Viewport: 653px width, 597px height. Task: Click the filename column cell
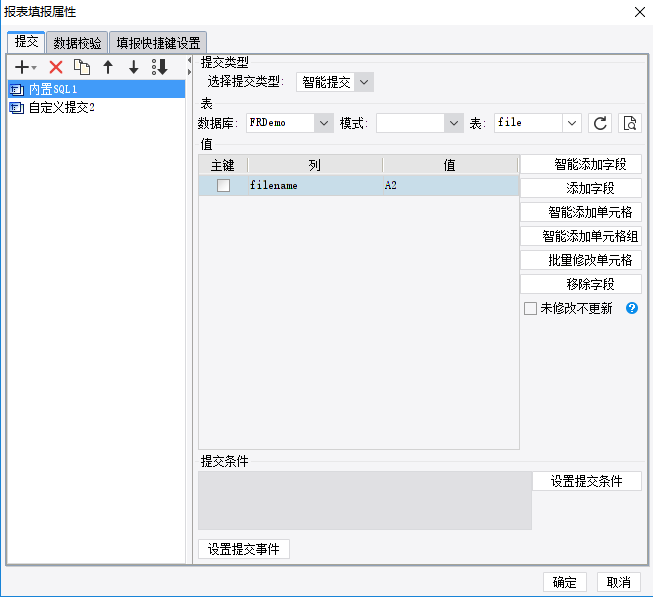pyautogui.click(x=315, y=185)
